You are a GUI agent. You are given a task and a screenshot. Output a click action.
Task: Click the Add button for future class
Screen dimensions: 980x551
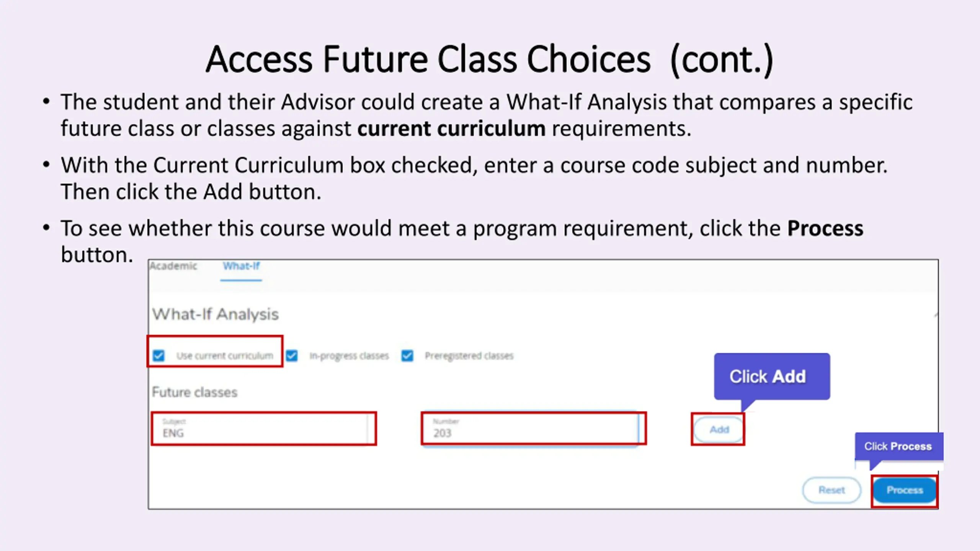(x=719, y=429)
